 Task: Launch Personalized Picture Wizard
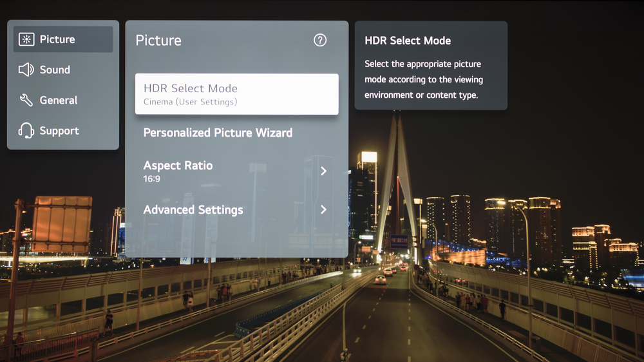[218, 133]
